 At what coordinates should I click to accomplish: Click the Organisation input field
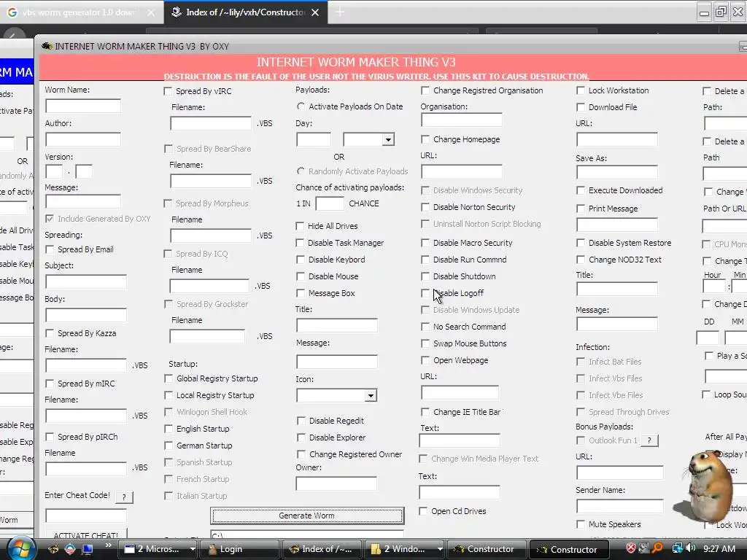pyautogui.click(x=462, y=120)
